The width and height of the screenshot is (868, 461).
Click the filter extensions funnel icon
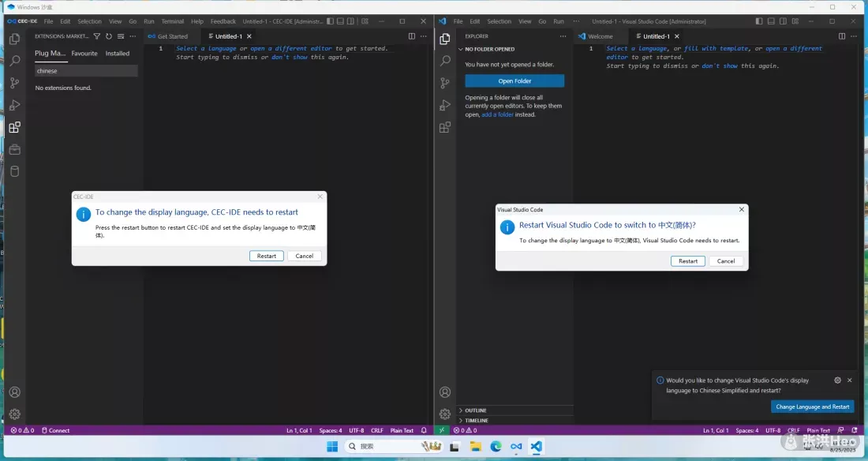[96, 36]
